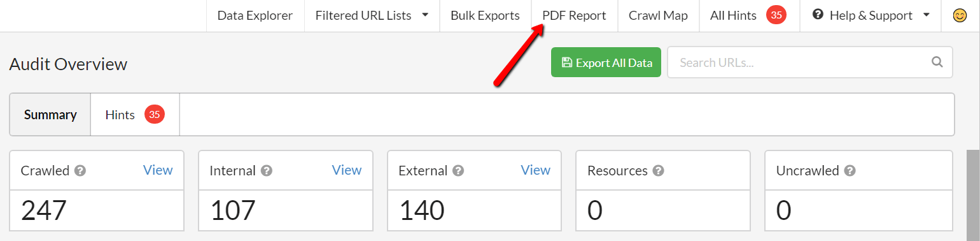View the External URLs link
Image resolution: width=980 pixels, height=241 pixels.
(x=536, y=170)
